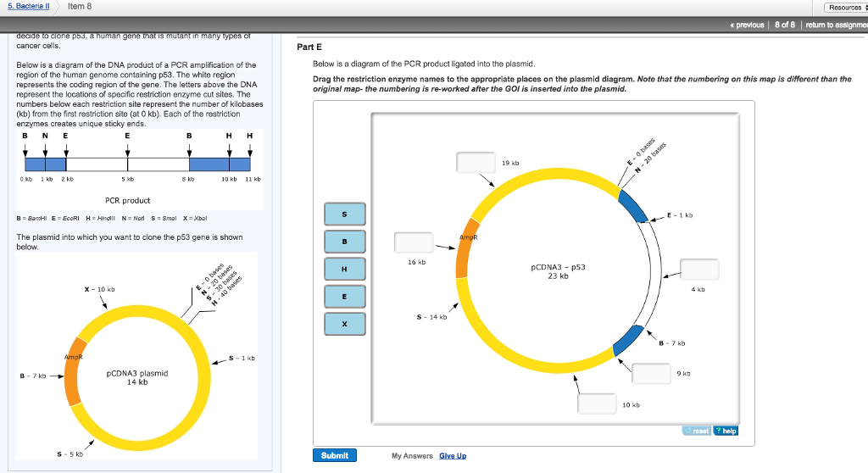The image size is (868, 473).
Task: Open the 5. Bacteria II breadcrumb link
Action: click(28, 6)
